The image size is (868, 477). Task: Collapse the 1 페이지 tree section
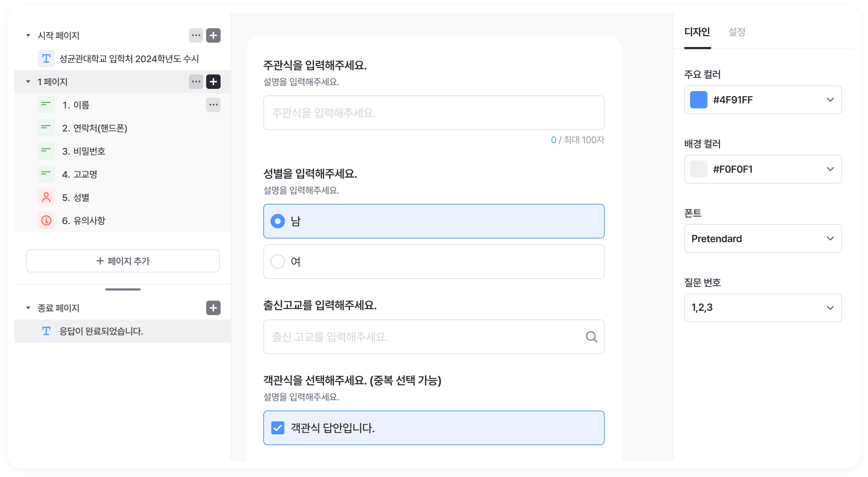pyautogui.click(x=28, y=82)
